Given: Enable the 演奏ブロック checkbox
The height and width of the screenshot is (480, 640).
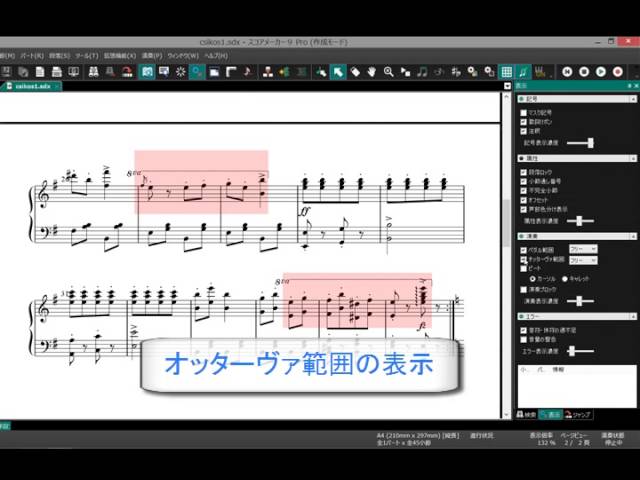Looking at the screenshot, I should 523,289.
